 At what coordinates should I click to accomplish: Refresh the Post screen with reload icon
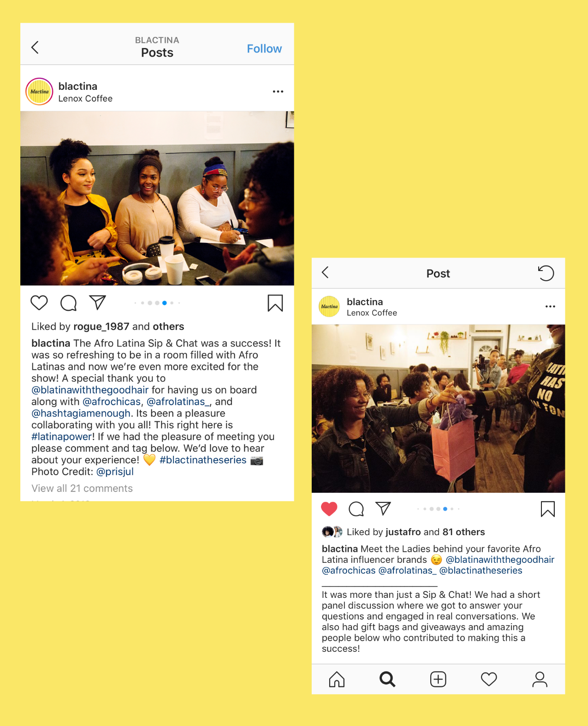point(546,273)
